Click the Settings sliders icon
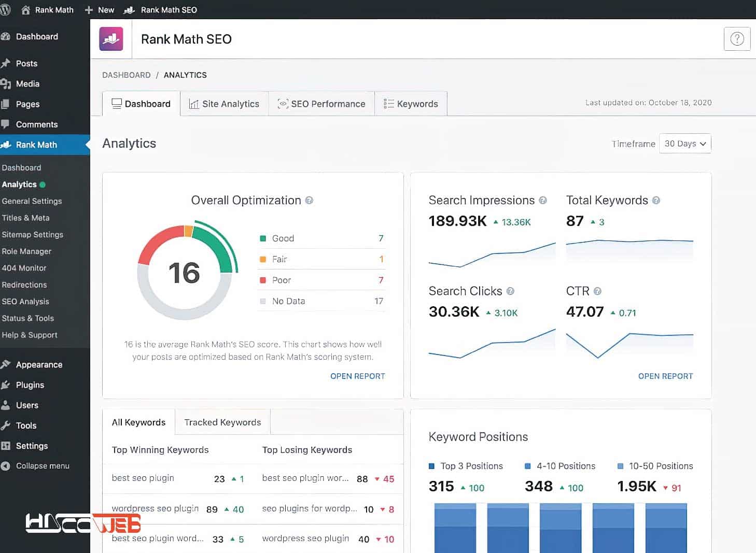 pos(6,446)
